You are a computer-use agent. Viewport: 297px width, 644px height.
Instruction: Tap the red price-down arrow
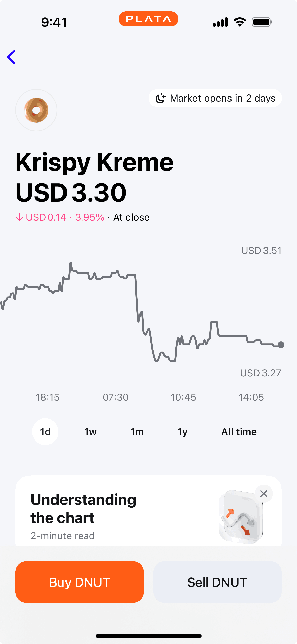click(19, 217)
